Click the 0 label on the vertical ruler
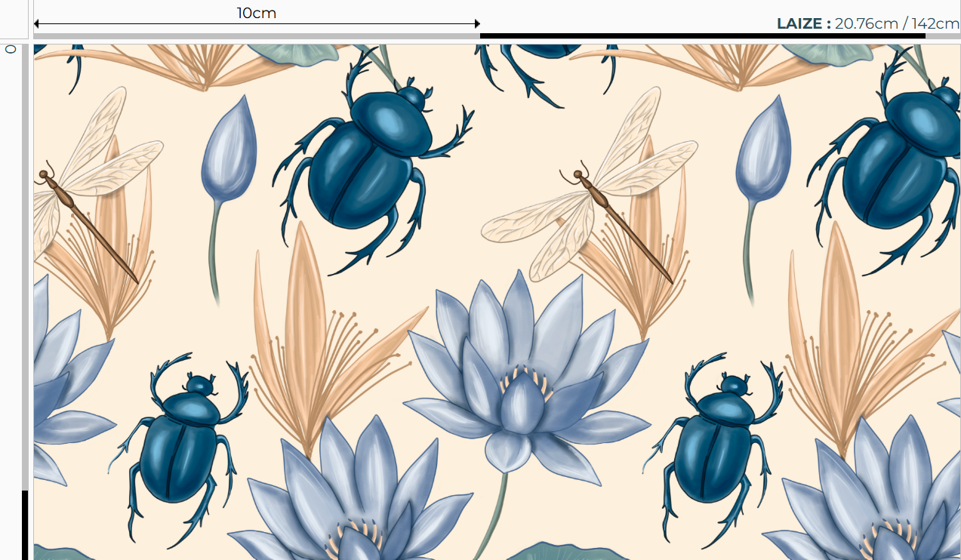The image size is (961, 560). 11,49
